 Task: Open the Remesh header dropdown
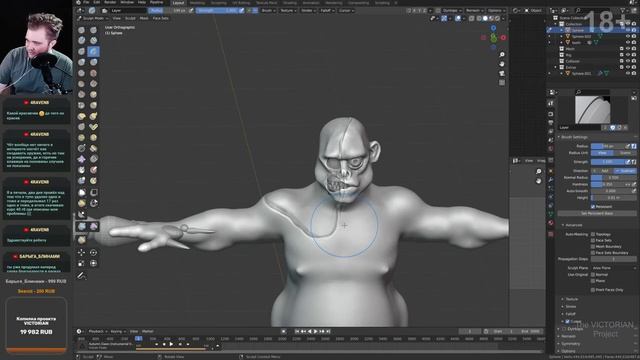click(474, 11)
